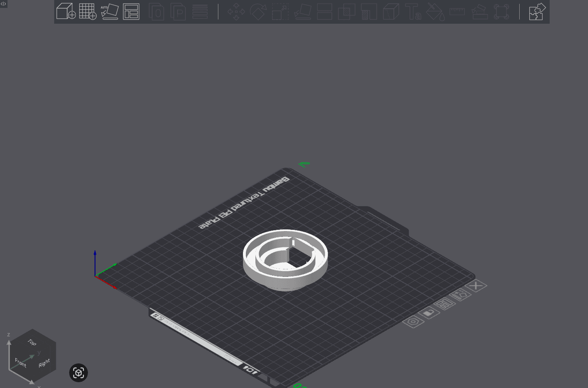Collapse the left panel with the arrow handle
Image resolution: width=588 pixels, height=388 pixels.
[x=3, y=4]
